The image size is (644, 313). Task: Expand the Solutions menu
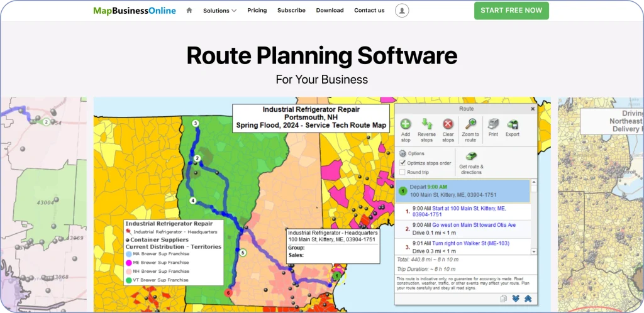(x=219, y=11)
